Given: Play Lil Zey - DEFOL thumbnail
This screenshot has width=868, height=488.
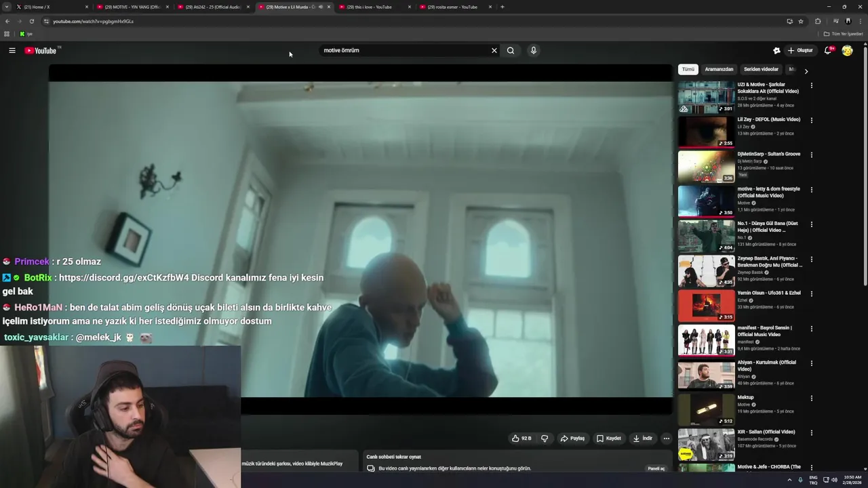Looking at the screenshot, I should coord(706,131).
